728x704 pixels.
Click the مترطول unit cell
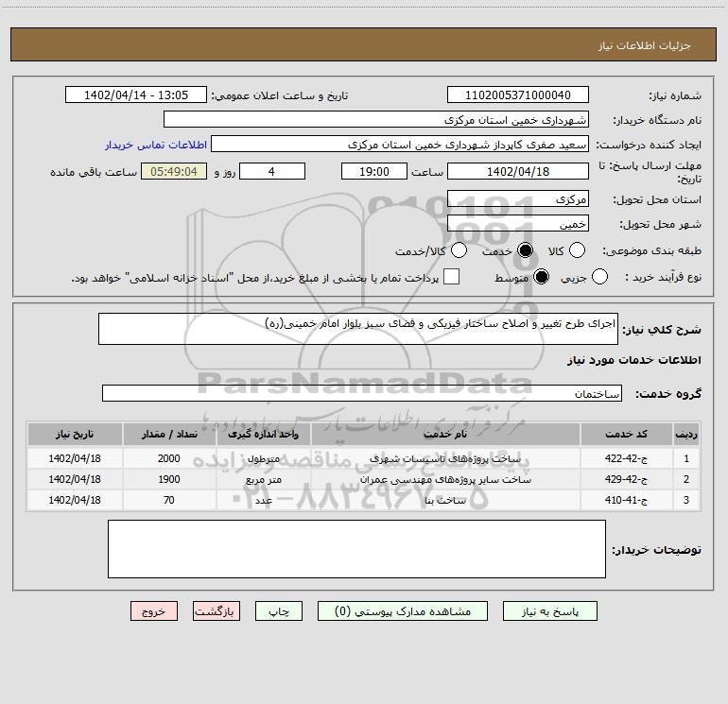click(x=263, y=458)
